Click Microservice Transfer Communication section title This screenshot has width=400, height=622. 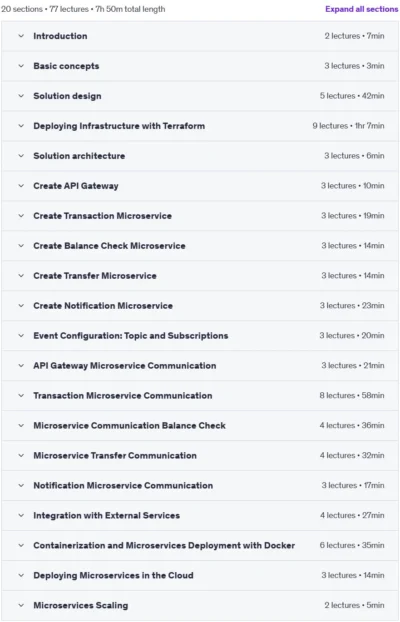(x=115, y=455)
